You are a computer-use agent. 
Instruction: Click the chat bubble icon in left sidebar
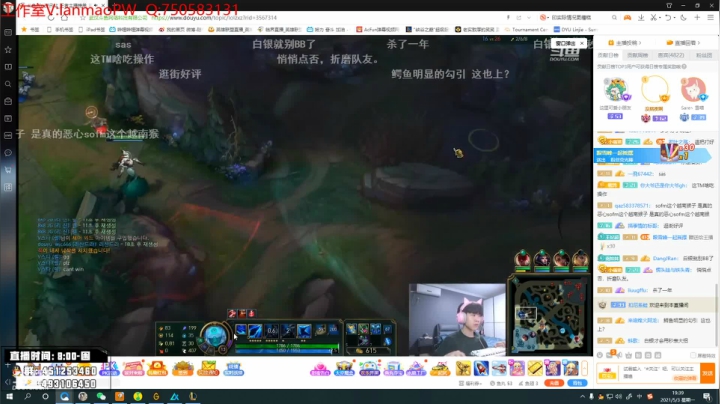pos(8,153)
